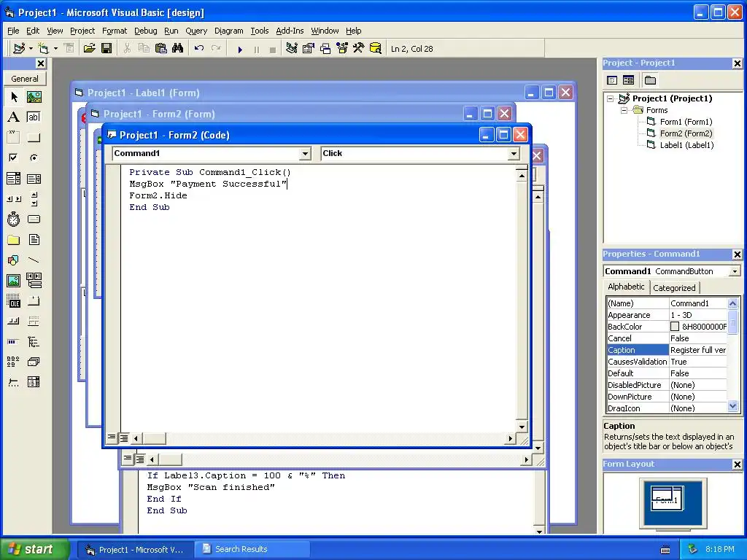Image resolution: width=747 pixels, height=560 pixels.
Task: Open the Command1 object dropdown in the code window
Action: click(x=306, y=153)
